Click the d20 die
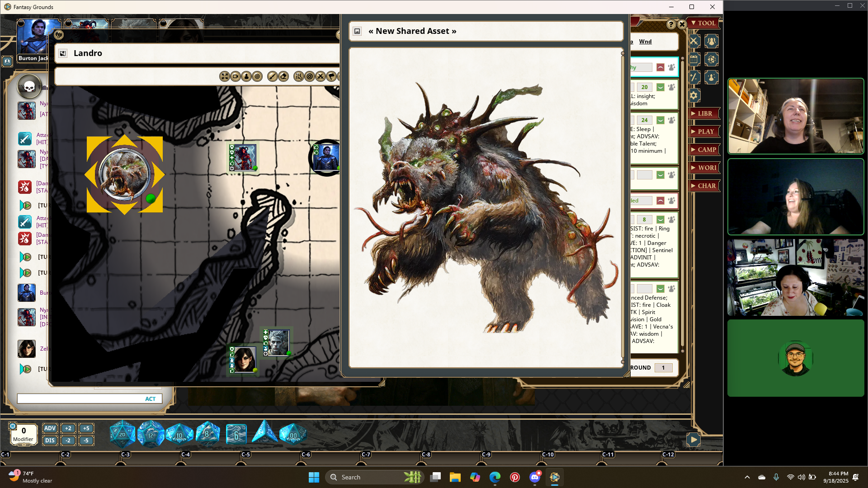The image size is (868, 488). point(122,434)
